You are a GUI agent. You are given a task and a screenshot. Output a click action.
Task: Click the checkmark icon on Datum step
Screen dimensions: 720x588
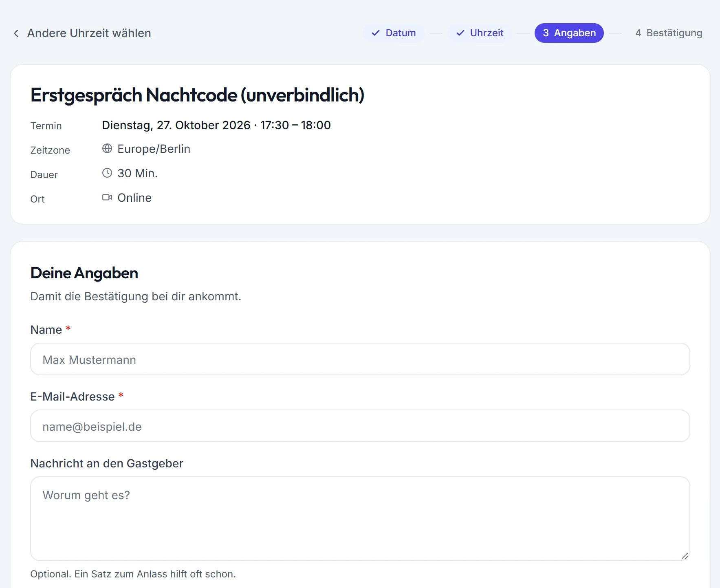(376, 33)
